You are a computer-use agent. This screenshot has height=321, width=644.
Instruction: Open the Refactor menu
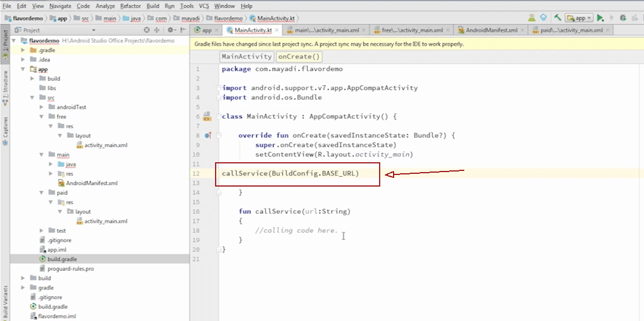point(130,6)
